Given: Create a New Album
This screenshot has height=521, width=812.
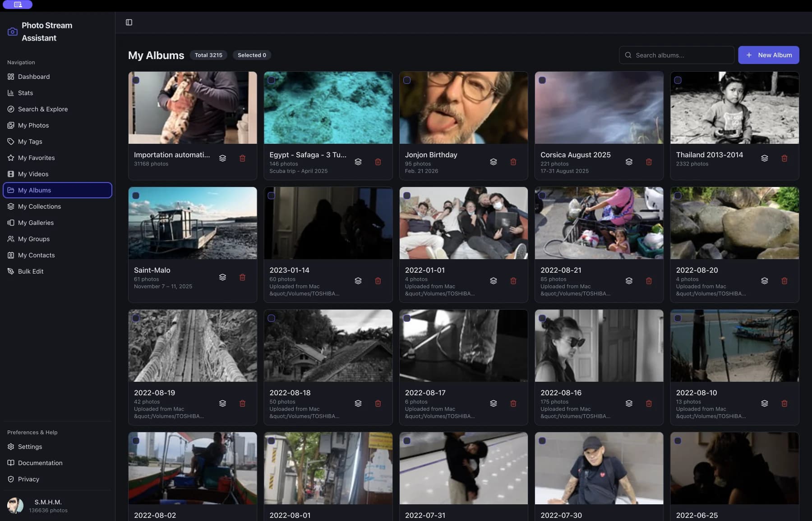Looking at the screenshot, I should pos(769,55).
